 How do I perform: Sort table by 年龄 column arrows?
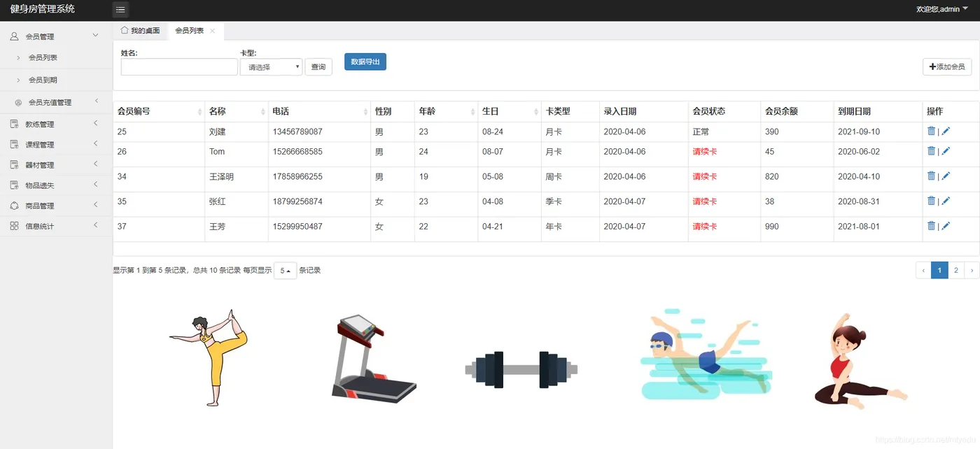(472, 112)
